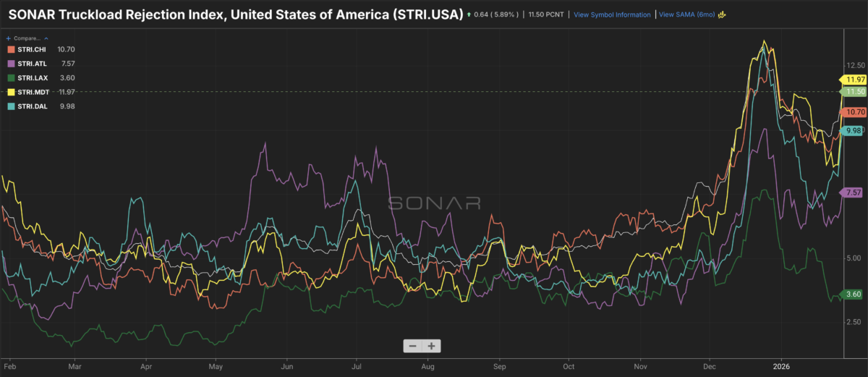Click the blue plus icon beside Compare
This screenshot has width=868, height=377.
(8, 37)
